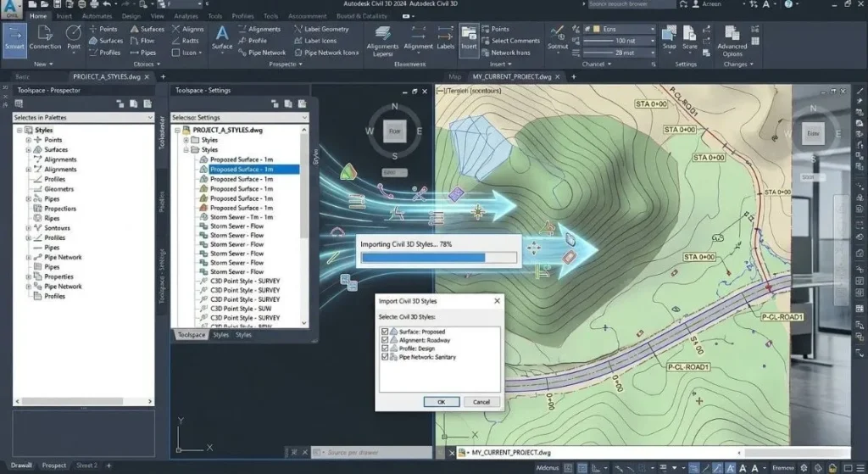Click the Settings tree vertical scrollbar
Image resolution: width=868 pixels, height=474 pixels.
coord(304,226)
